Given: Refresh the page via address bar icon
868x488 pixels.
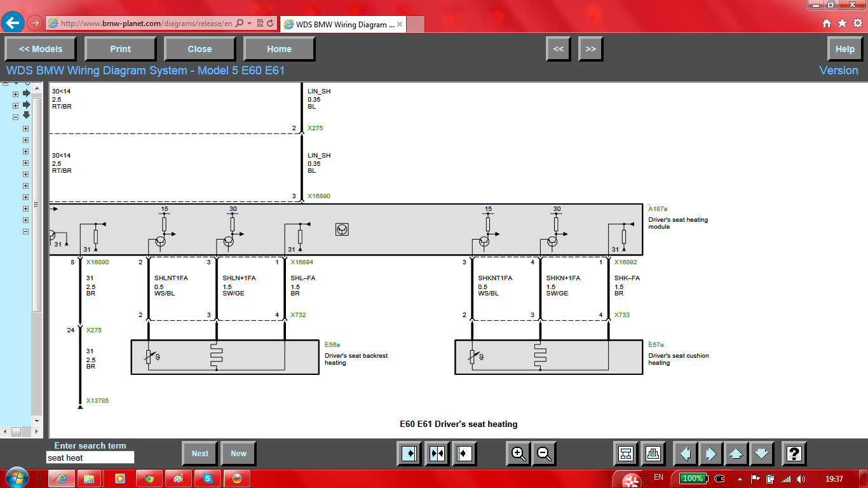Looking at the screenshot, I should pyautogui.click(x=271, y=24).
